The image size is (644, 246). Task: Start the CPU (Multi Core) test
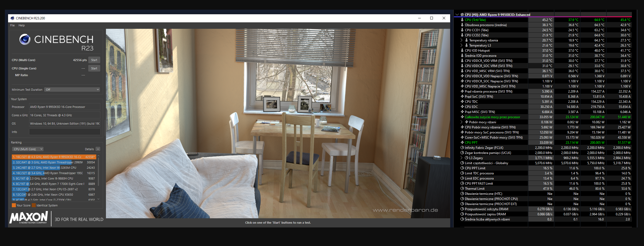94,60
